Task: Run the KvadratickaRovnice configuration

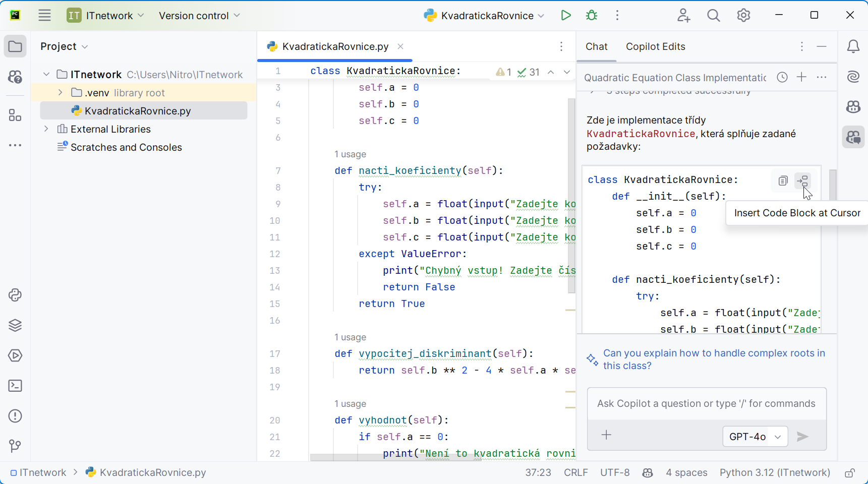Action: [565, 16]
